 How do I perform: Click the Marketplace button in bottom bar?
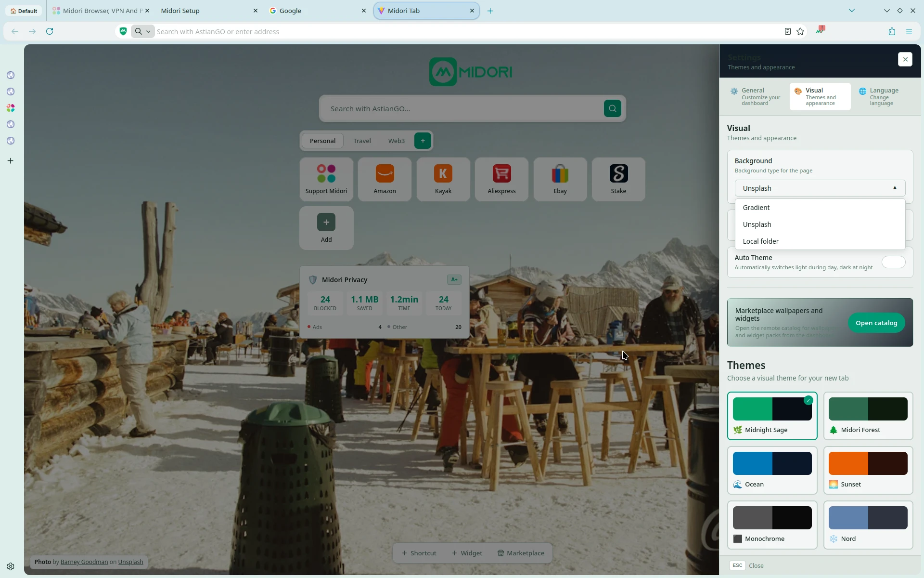click(521, 553)
